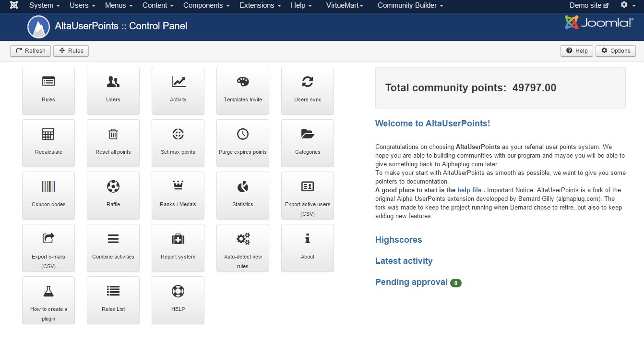Open the Menus dropdown

(x=119, y=5)
